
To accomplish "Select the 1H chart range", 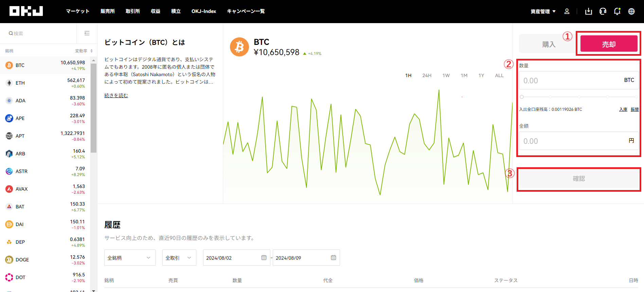I will coord(408,75).
